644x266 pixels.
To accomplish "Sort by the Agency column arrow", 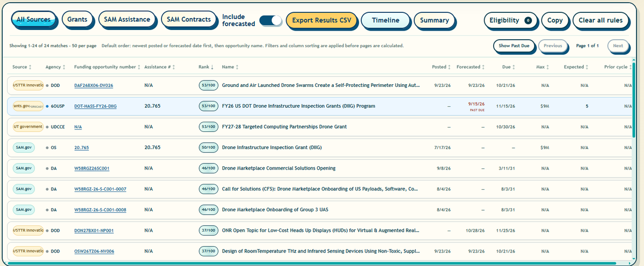I will coord(64,67).
